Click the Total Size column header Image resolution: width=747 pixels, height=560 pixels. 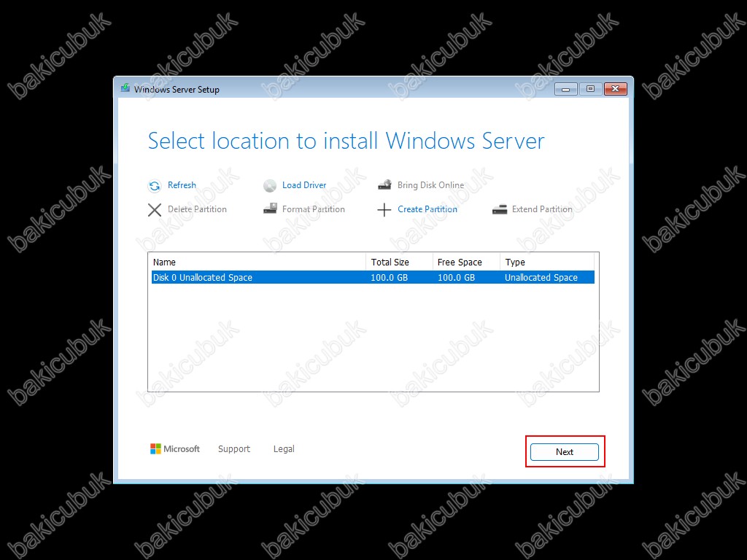tap(399, 262)
